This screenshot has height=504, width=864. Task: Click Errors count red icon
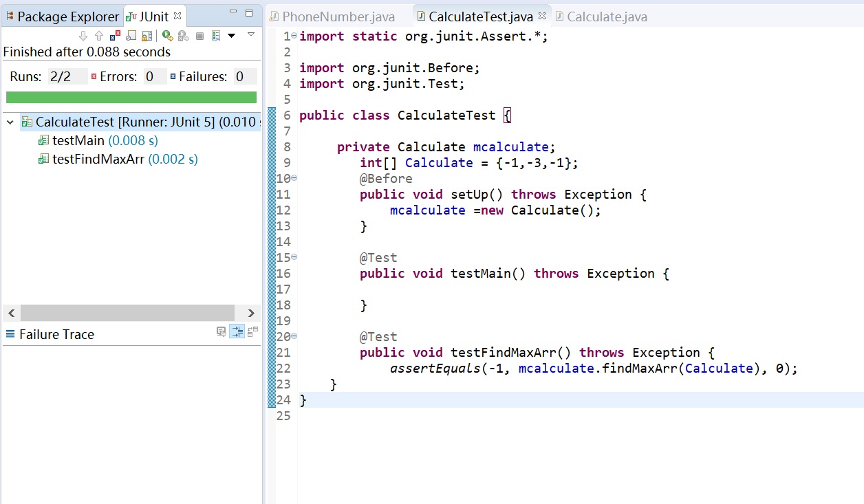tap(94, 76)
